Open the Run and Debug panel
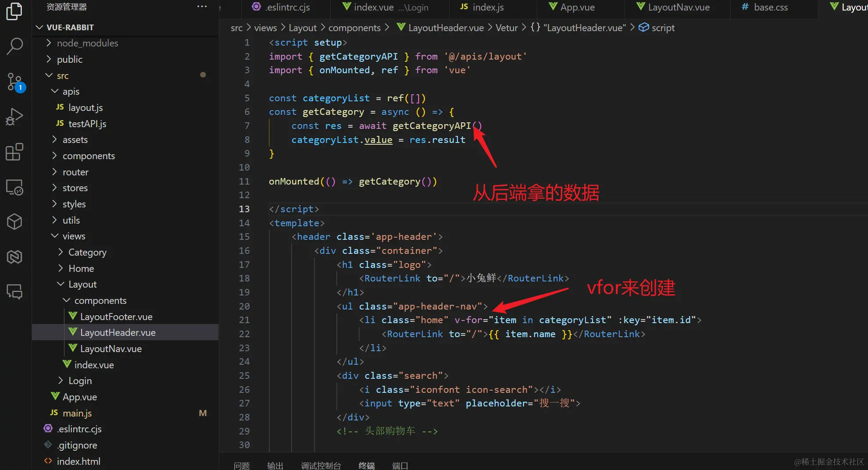The image size is (868, 470). (x=14, y=116)
